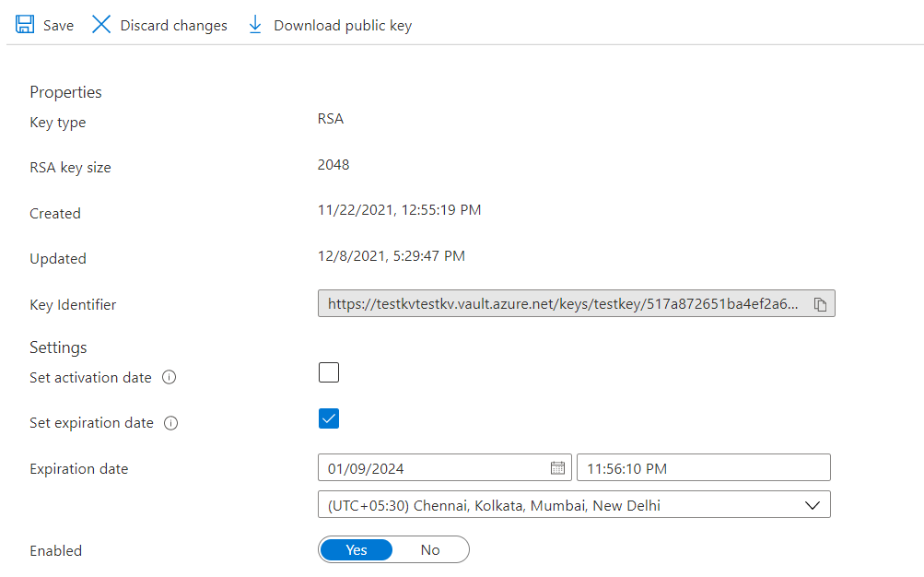
Task: Enable the Set activation date checkbox
Action: pyautogui.click(x=329, y=372)
